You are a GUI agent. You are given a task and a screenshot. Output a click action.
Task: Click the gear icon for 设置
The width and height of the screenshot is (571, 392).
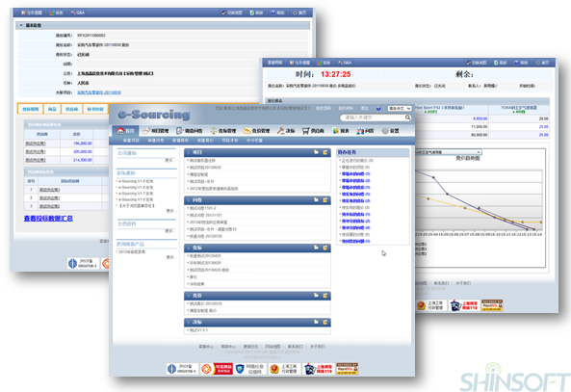[385, 131]
